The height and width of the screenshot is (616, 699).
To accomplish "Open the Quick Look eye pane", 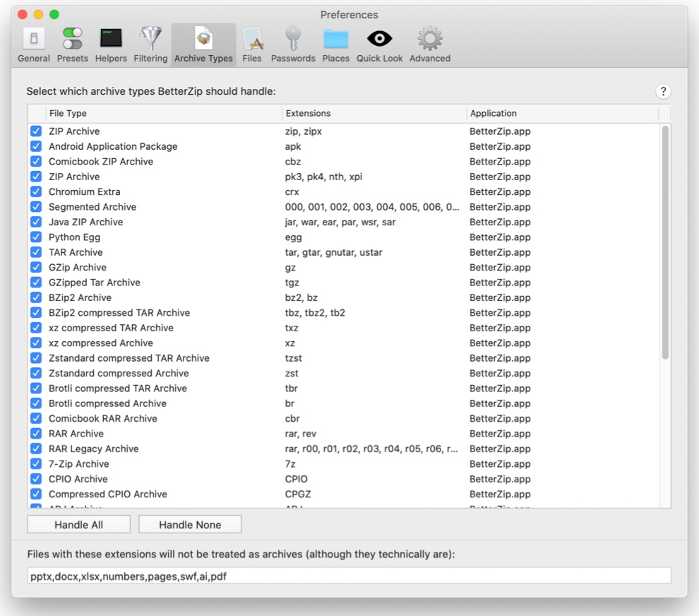I will (x=379, y=45).
